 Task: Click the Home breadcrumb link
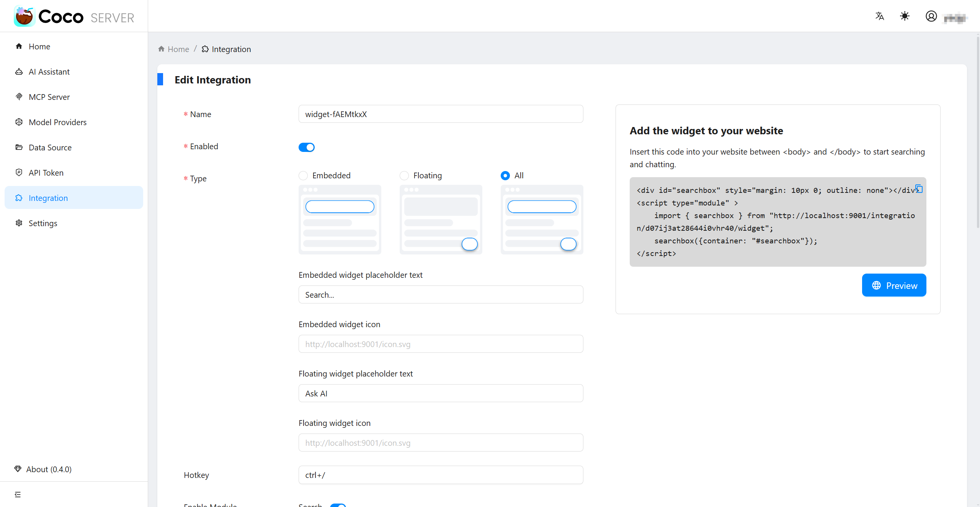point(178,49)
